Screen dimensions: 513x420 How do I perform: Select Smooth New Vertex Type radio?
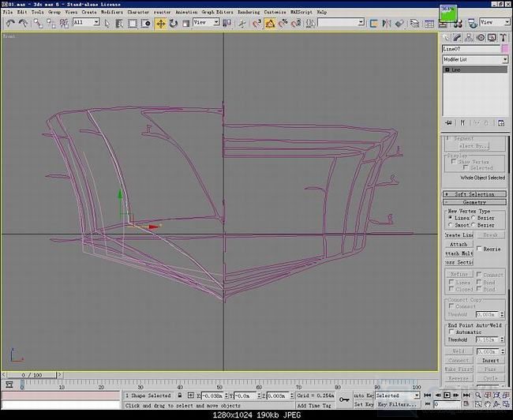(x=451, y=225)
